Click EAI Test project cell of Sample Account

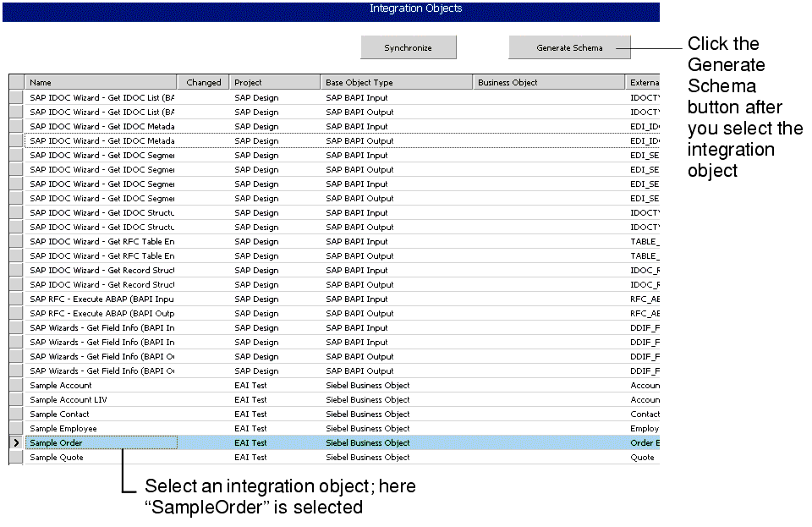pyautogui.click(x=274, y=385)
